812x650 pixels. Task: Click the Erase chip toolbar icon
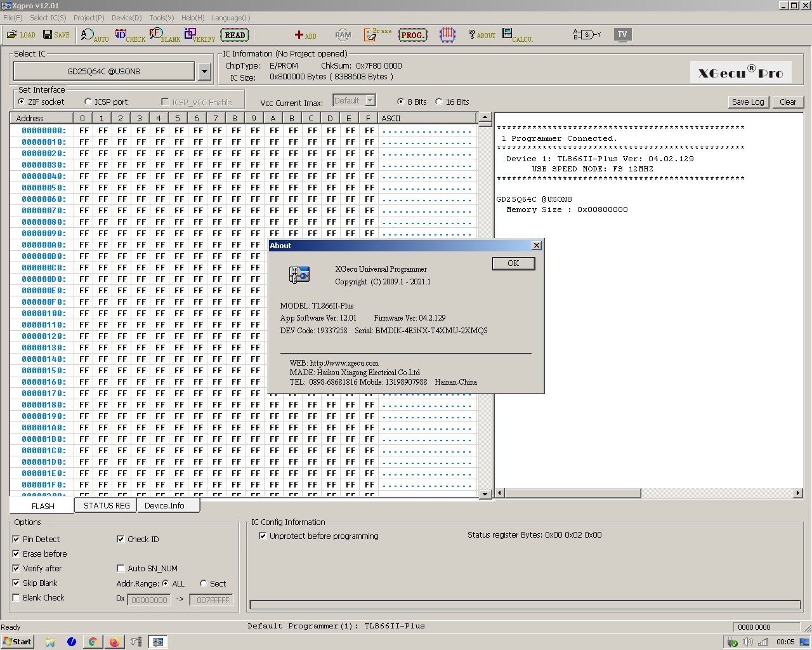pos(377,35)
